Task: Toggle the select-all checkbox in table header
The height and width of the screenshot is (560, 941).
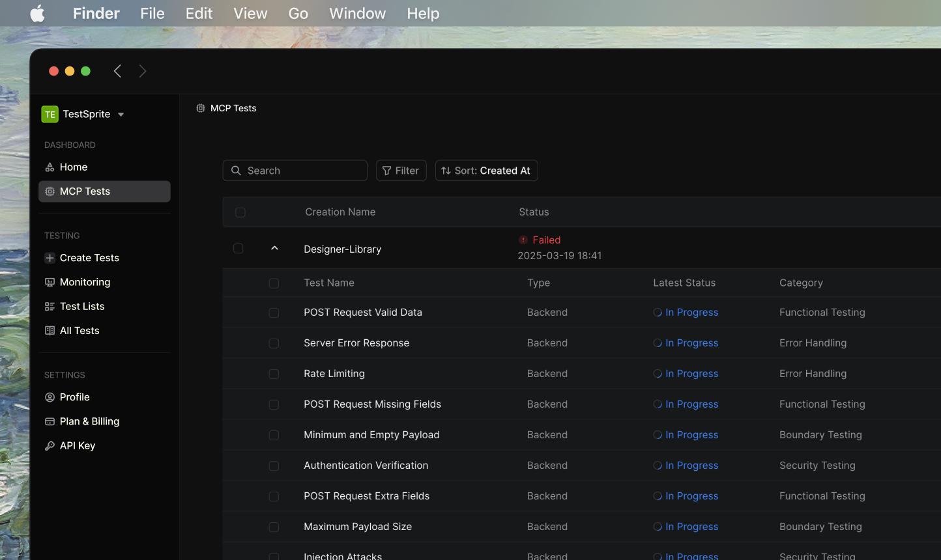Action: (240, 212)
